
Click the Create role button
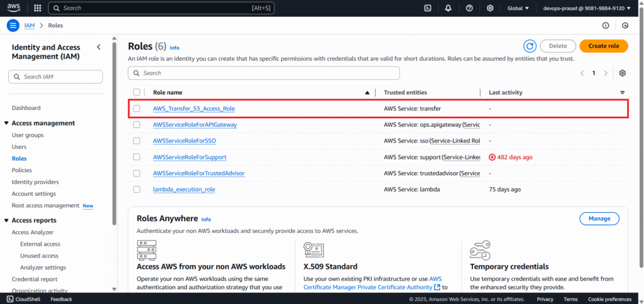tap(603, 46)
